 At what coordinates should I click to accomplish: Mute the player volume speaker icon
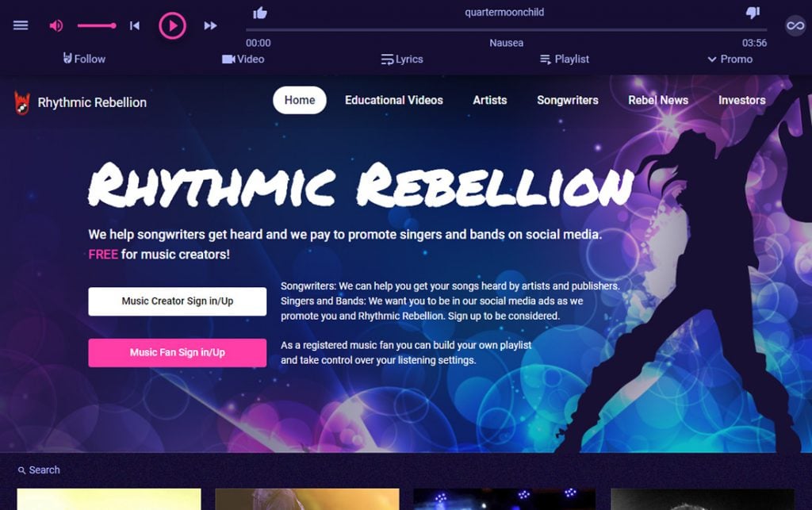[x=56, y=25]
